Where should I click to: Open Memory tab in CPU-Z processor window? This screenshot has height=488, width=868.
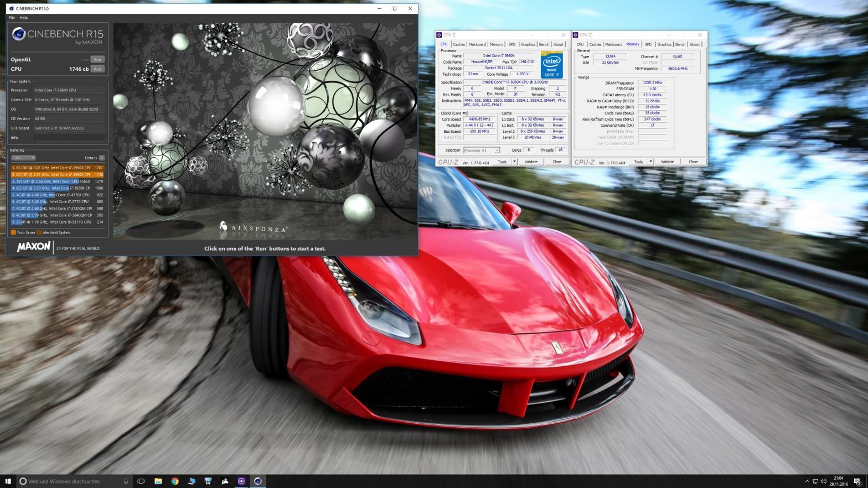496,44
